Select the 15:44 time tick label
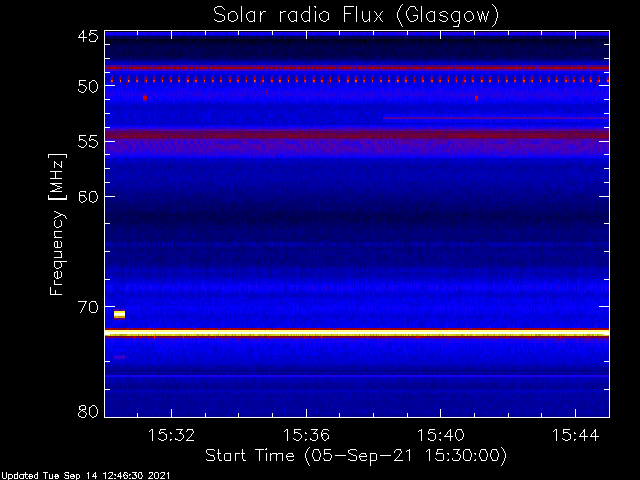This screenshot has width=640, height=480. (x=576, y=435)
